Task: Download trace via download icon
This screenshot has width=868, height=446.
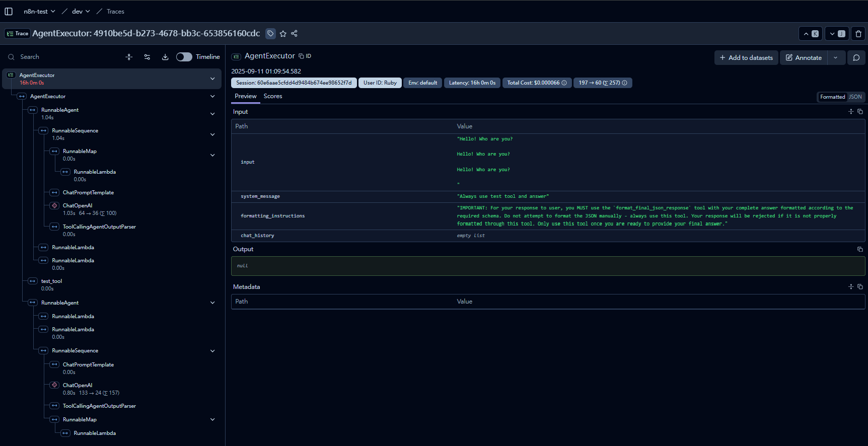Action: pyautogui.click(x=165, y=57)
